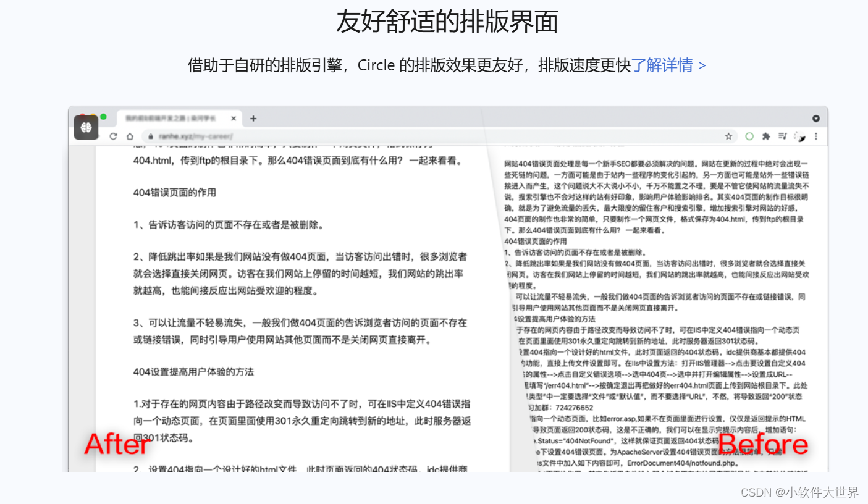Screen dimensions: 868x504
Task: Click the heading 友好舒适的排版界面
Action: point(447,22)
